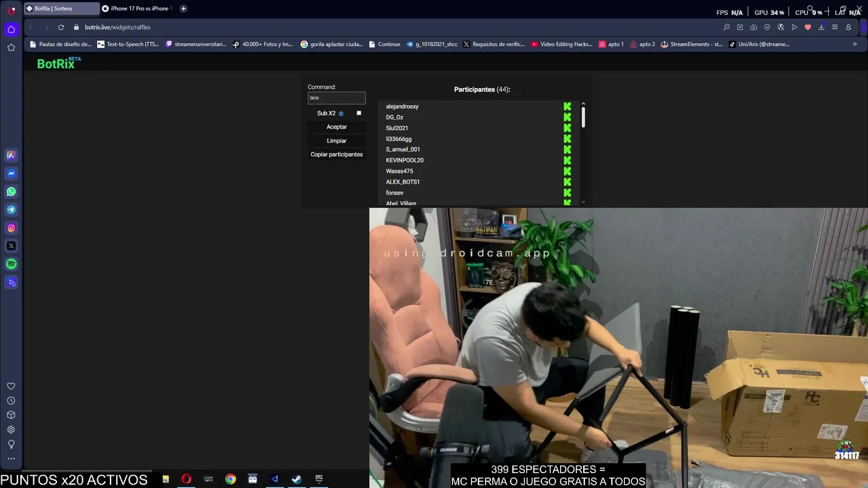Select participant ALEX_BOTS1

(403, 182)
